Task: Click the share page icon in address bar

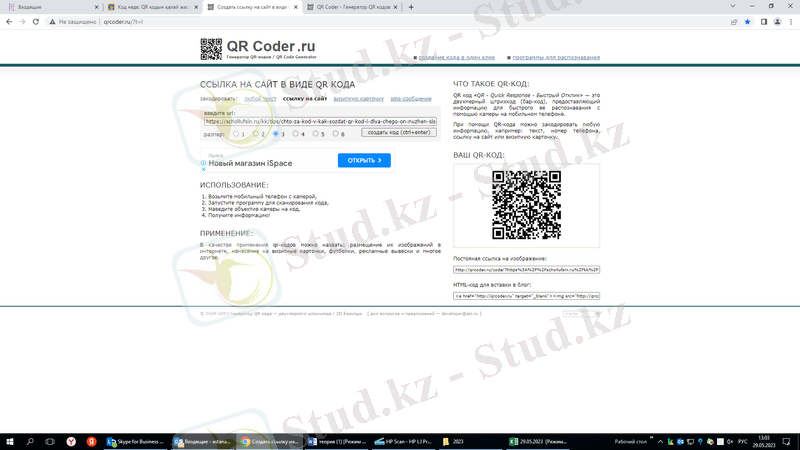Action: [734, 22]
